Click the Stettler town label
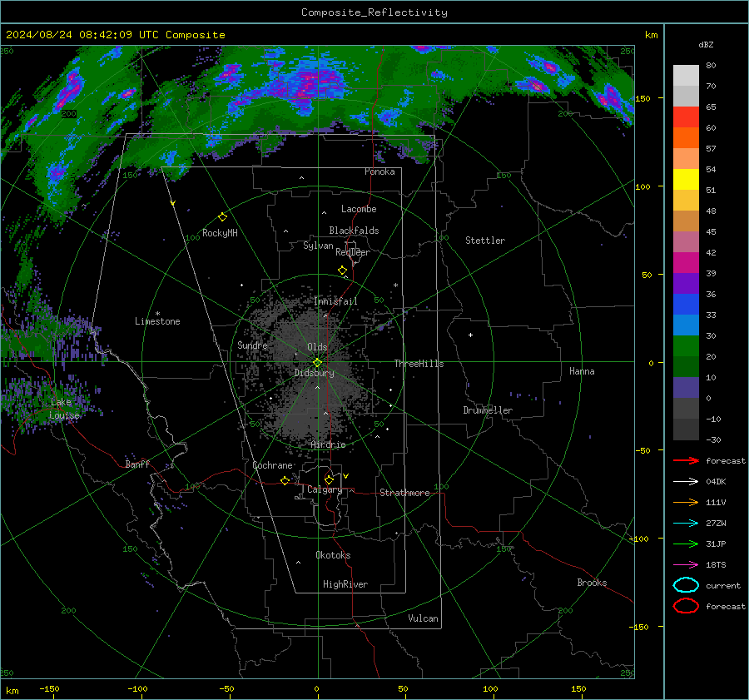 (x=485, y=241)
